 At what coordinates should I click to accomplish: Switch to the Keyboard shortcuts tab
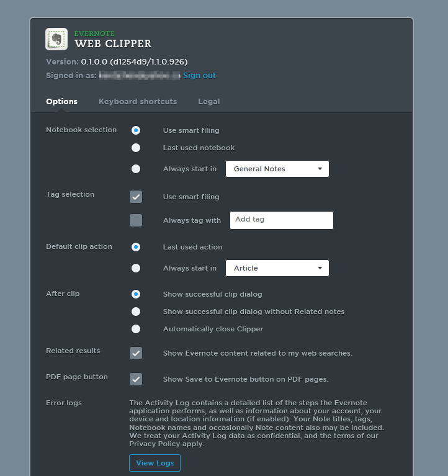138,101
